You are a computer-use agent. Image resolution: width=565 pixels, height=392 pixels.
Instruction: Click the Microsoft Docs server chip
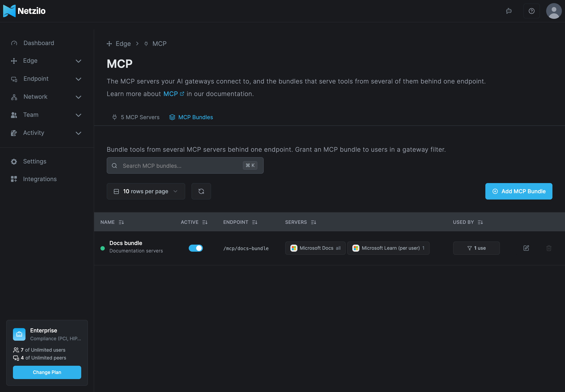tap(315, 248)
